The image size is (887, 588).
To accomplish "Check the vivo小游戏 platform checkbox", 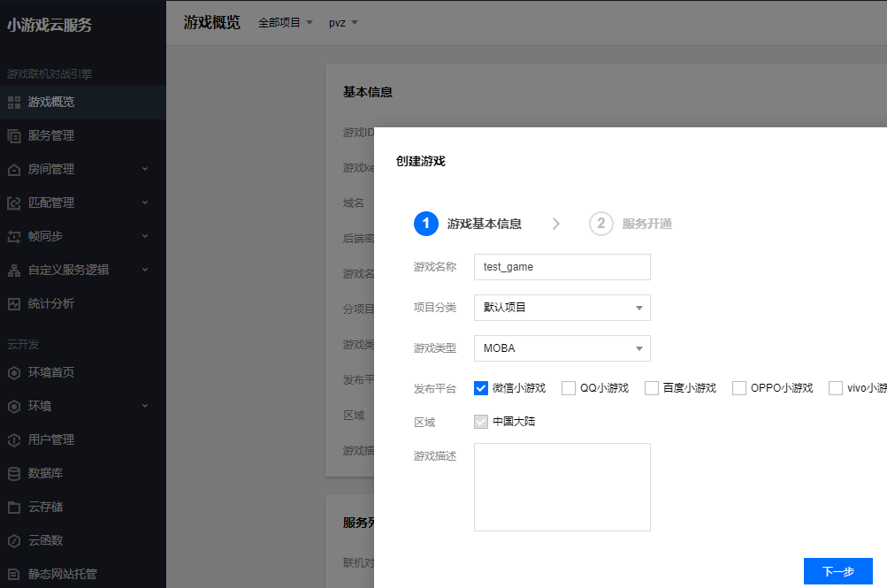I will click(x=836, y=388).
